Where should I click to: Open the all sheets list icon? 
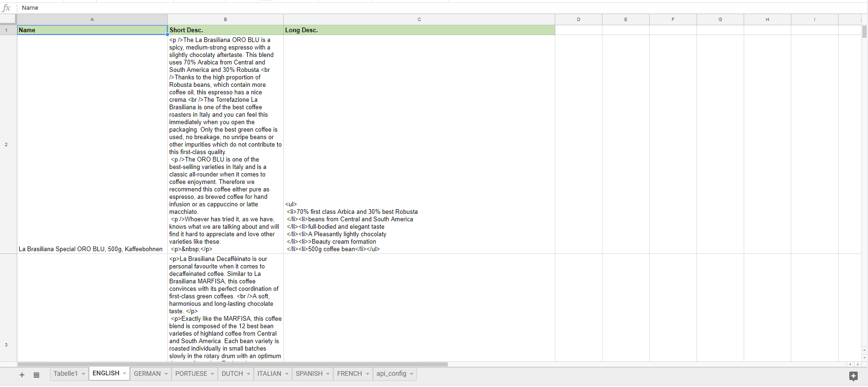coord(36,375)
